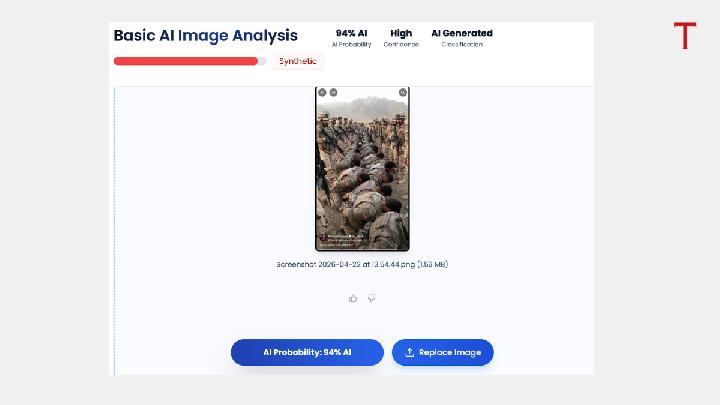Click the 94% AI Probability stat
The height and width of the screenshot is (405, 720).
[x=351, y=38]
